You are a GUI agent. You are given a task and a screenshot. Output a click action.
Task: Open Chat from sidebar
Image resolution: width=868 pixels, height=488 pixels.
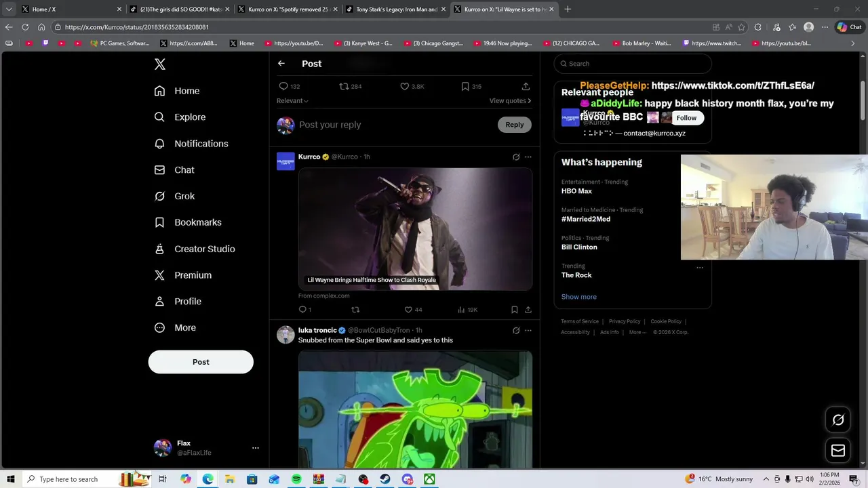(x=174, y=170)
